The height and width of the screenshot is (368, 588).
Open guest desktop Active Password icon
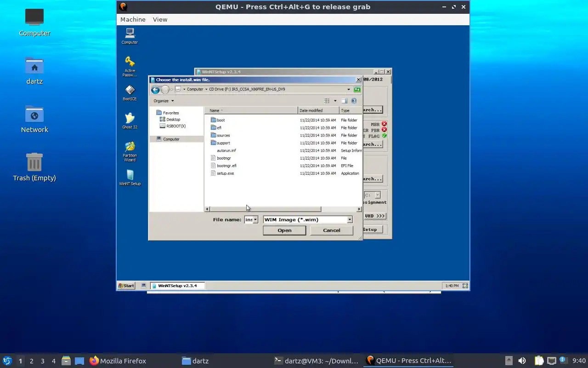point(130,66)
